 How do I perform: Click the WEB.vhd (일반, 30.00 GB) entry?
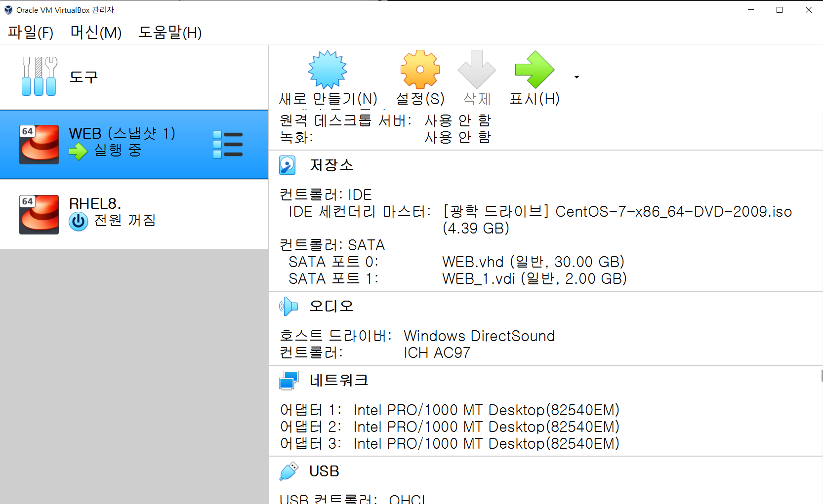click(534, 262)
